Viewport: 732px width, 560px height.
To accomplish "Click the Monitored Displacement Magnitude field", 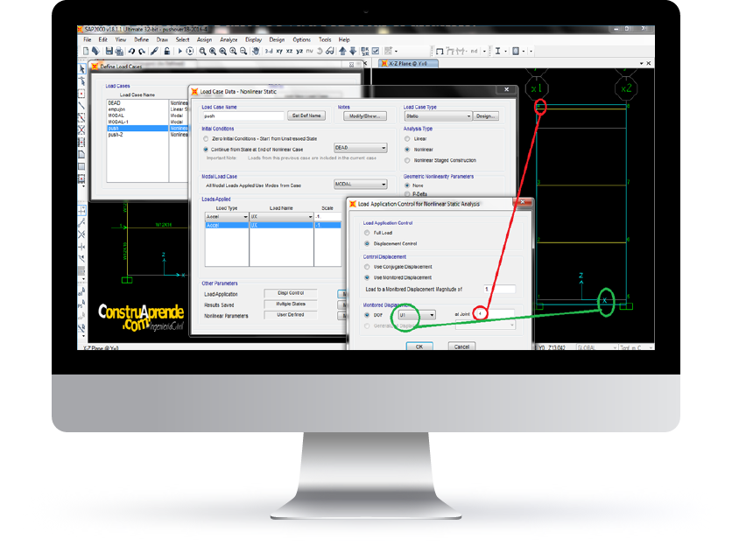I will tap(499, 290).
